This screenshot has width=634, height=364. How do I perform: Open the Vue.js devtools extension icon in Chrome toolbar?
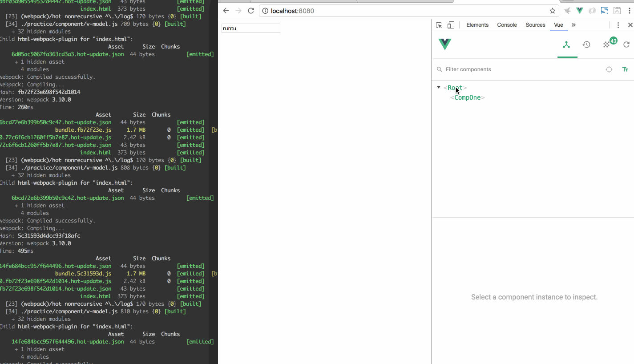coord(580,11)
